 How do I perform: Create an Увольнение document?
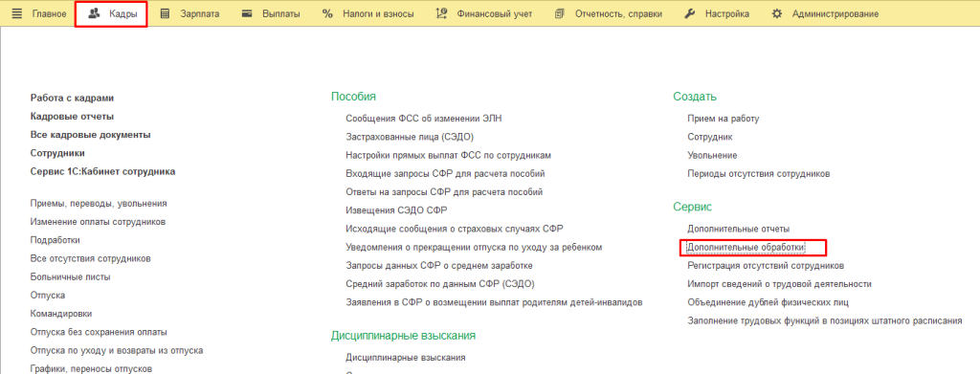712,155
